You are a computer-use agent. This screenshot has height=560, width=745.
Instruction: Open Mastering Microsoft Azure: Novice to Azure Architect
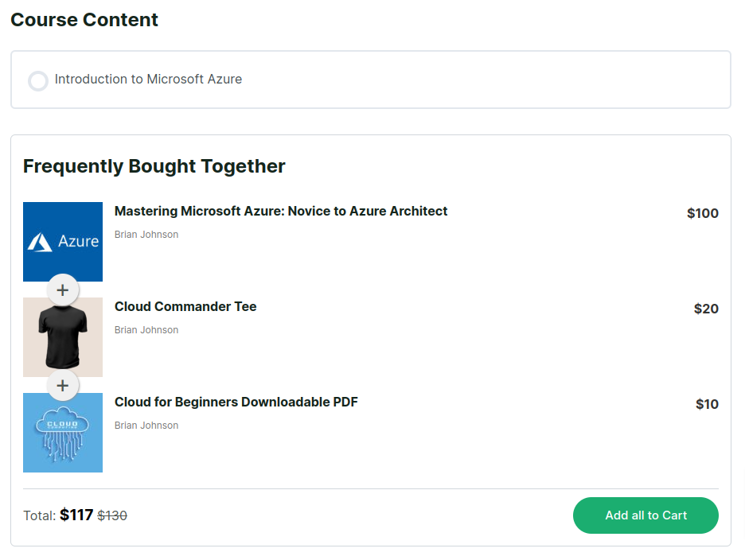(x=280, y=211)
